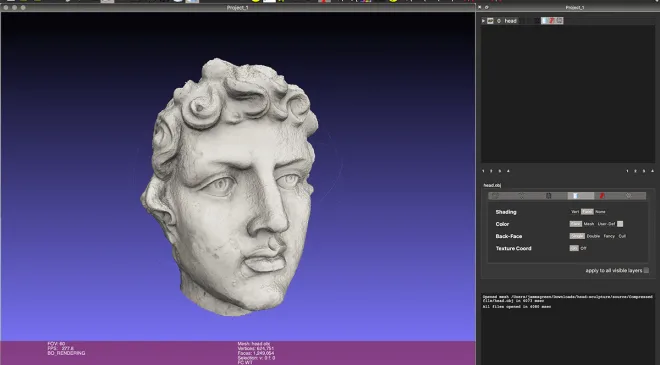Click the BO_RENDERING status text
Image resolution: width=660 pixels, height=365 pixels.
coord(67,353)
